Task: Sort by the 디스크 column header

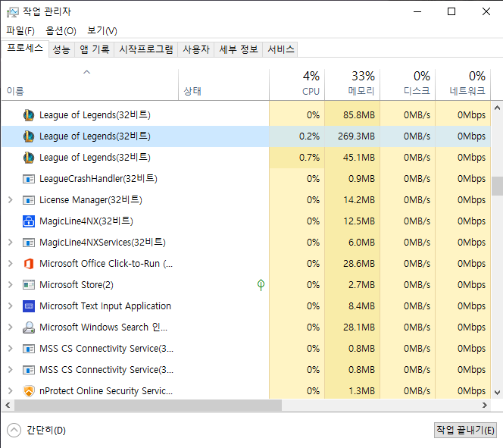Action: coord(408,85)
